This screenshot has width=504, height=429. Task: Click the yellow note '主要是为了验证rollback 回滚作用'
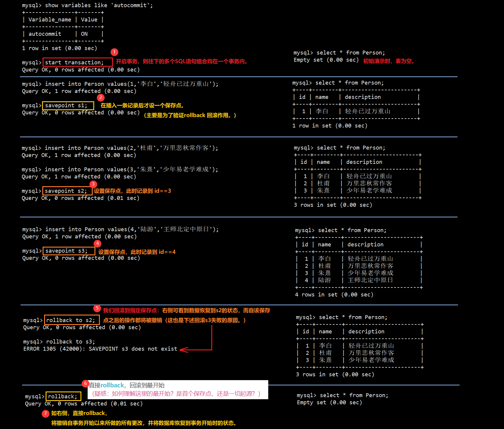[x=187, y=115]
